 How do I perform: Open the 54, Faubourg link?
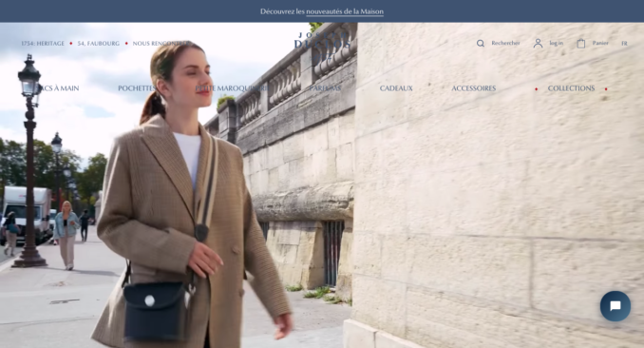pos(99,43)
